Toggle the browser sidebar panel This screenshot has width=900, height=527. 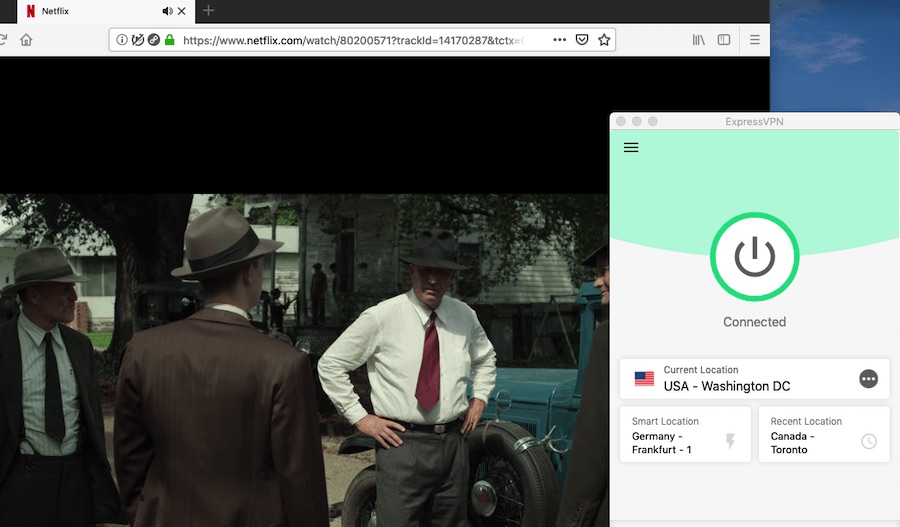point(724,40)
